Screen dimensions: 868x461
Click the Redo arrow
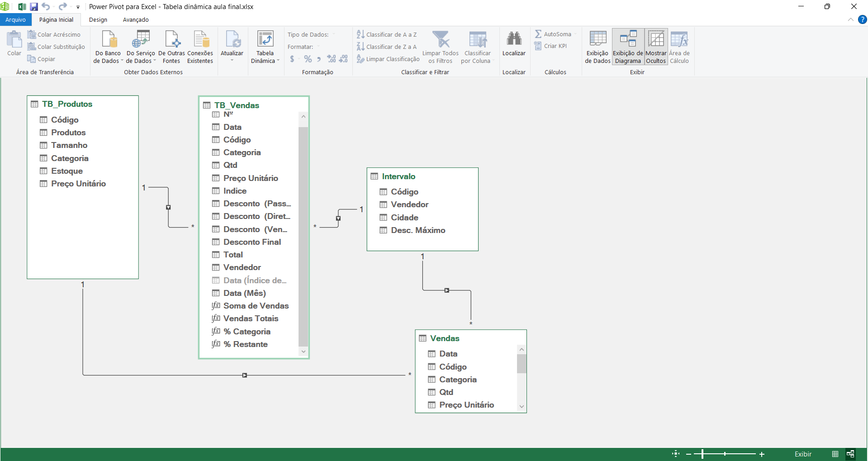pyautogui.click(x=63, y=6)
